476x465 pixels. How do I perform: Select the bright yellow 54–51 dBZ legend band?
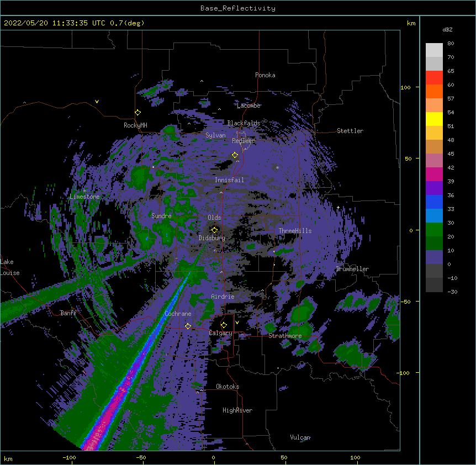tap(434, 119)
